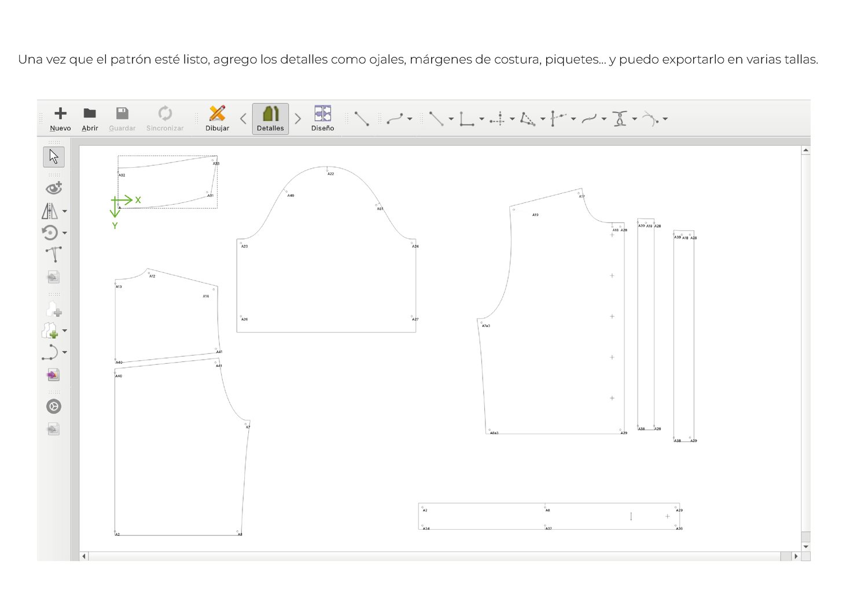Screen dimensions: 868x613
Task: Expand the point-at-distance line tool dropdown
Action: tap(451, 119)
